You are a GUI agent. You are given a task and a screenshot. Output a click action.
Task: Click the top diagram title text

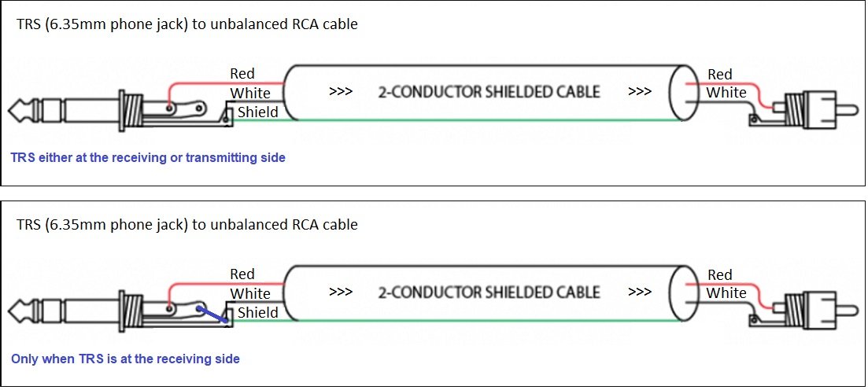tap(187, 24)
